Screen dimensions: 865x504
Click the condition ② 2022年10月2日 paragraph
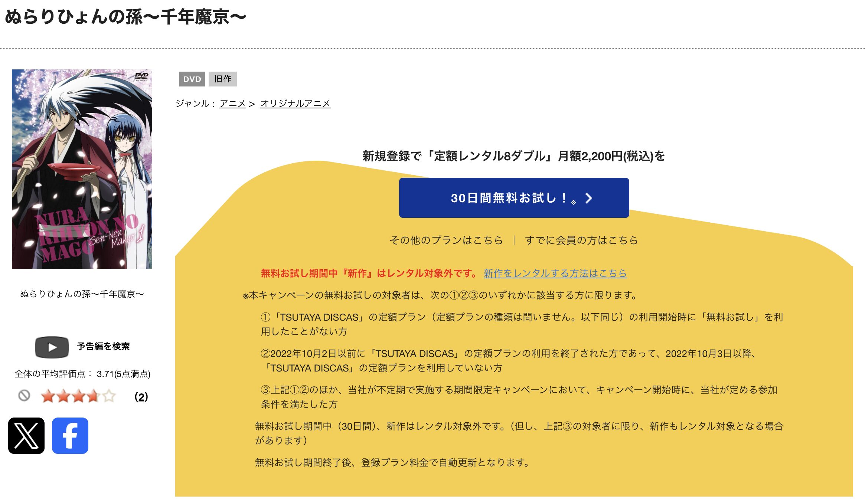509,360
